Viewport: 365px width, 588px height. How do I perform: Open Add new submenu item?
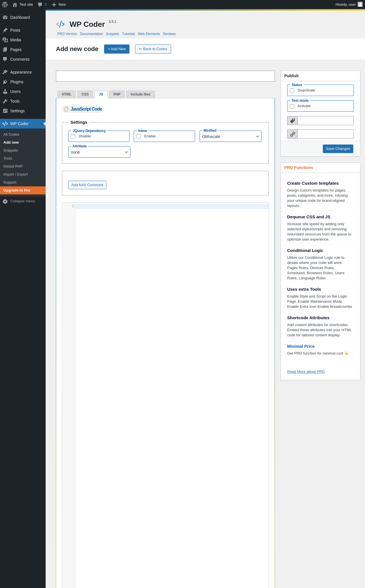click(23, 143)
